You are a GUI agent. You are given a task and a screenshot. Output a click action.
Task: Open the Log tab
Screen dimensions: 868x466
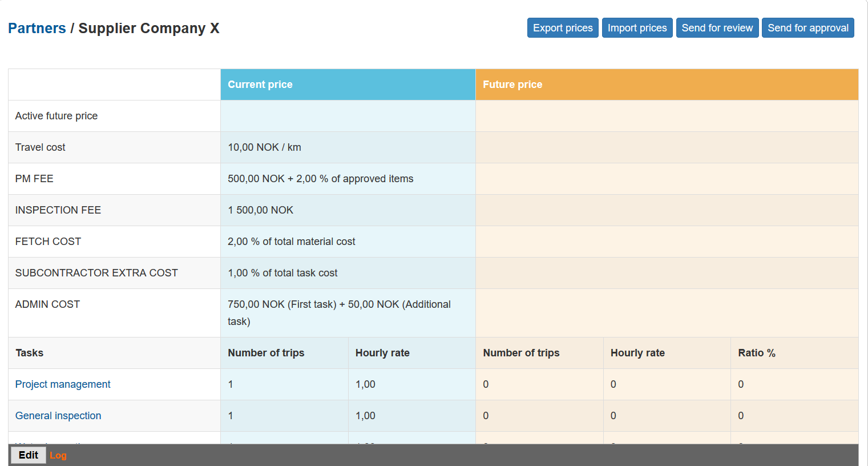pyautogui.click(x=58, y=455)
